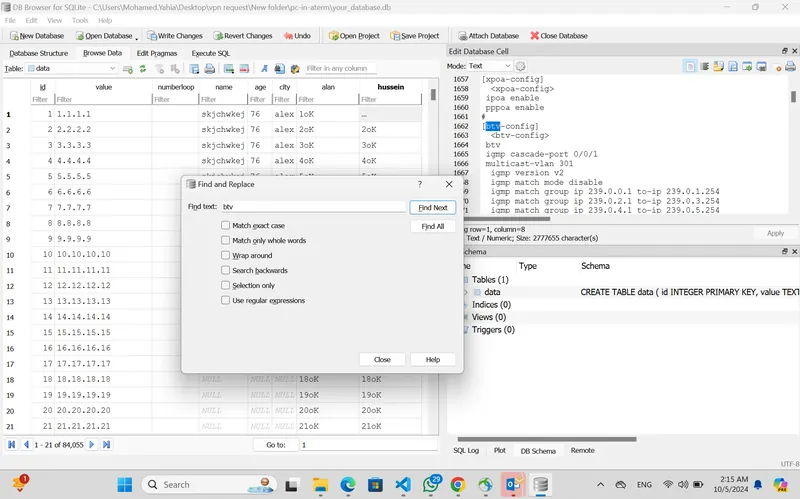Switch to the Execute SQL tab
800x499 pixels.
click(x=211, y=53)
